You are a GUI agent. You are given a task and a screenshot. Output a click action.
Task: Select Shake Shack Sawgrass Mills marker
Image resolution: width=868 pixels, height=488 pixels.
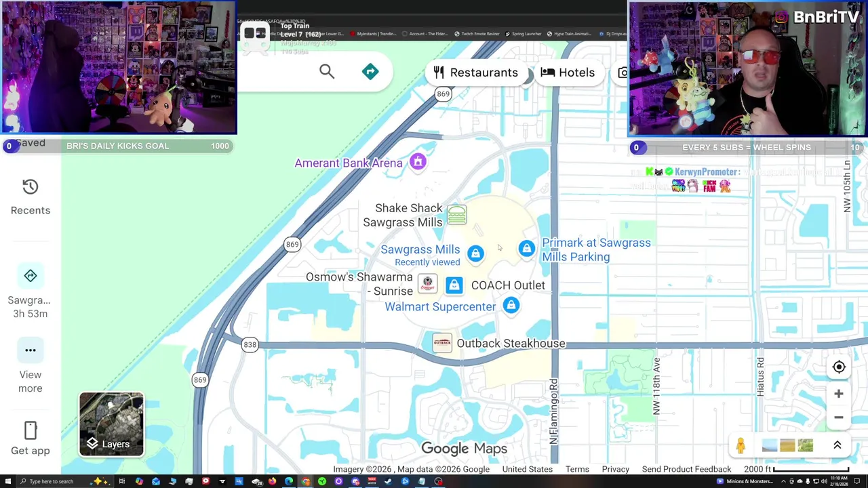(x=456, y=215)
